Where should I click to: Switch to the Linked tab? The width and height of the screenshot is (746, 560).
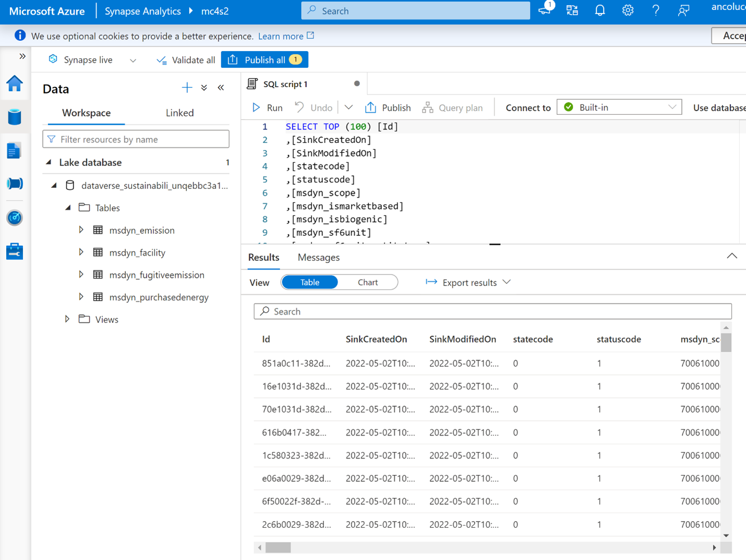tap(179, 113)
